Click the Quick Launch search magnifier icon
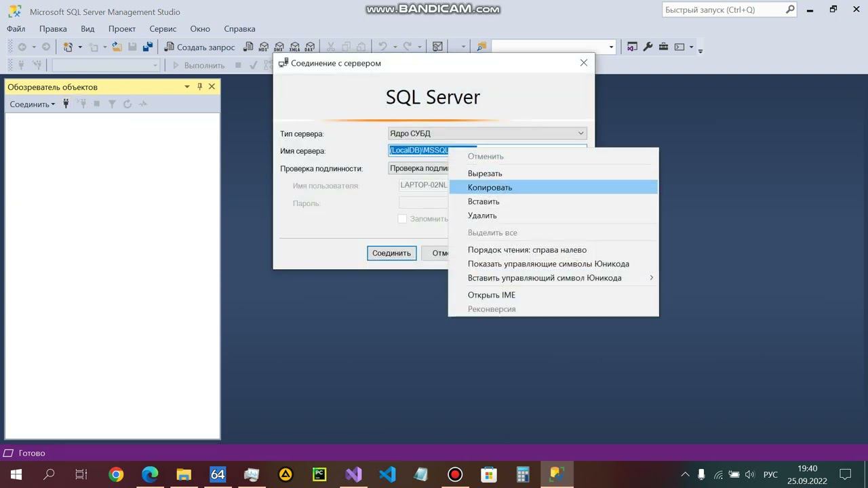The image size is (868, 488). tap(790, 9)
